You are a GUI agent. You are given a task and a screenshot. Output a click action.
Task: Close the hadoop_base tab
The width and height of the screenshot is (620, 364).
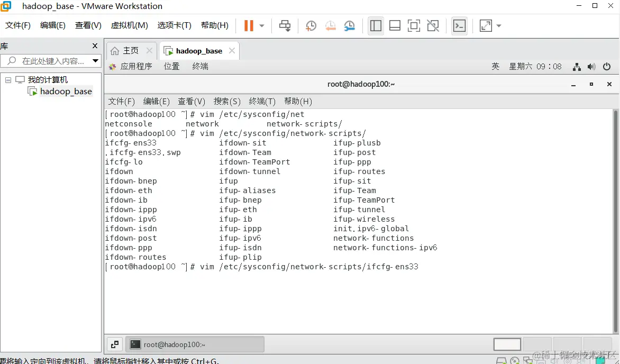point(232,51)
